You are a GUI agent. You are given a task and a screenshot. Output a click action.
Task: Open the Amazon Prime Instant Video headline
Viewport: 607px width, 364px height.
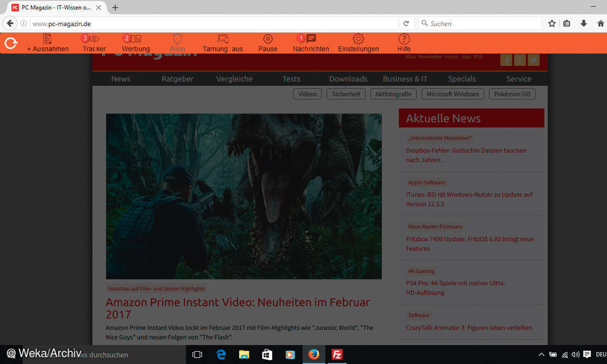[x=238, y=308]
